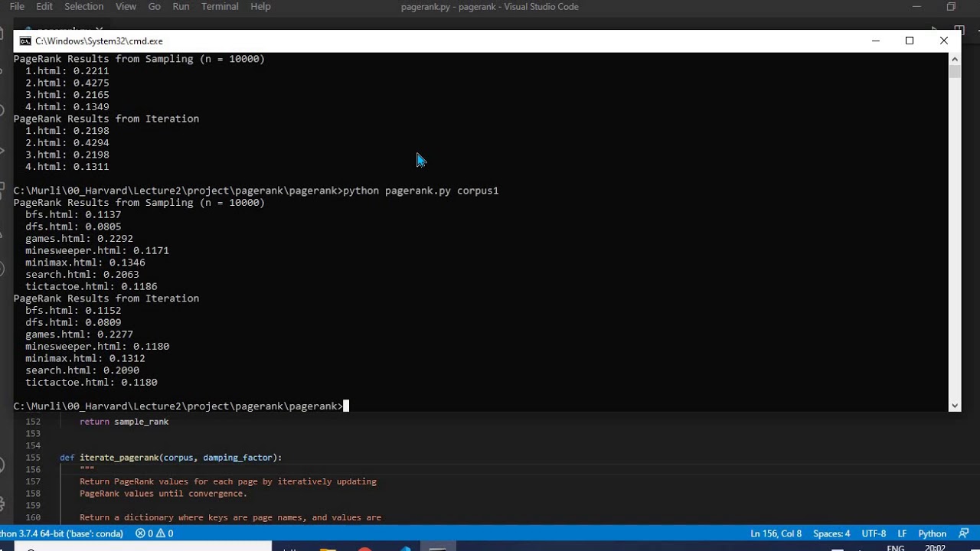Click '4.html: 0.1311' line

(x=67, y=167)
